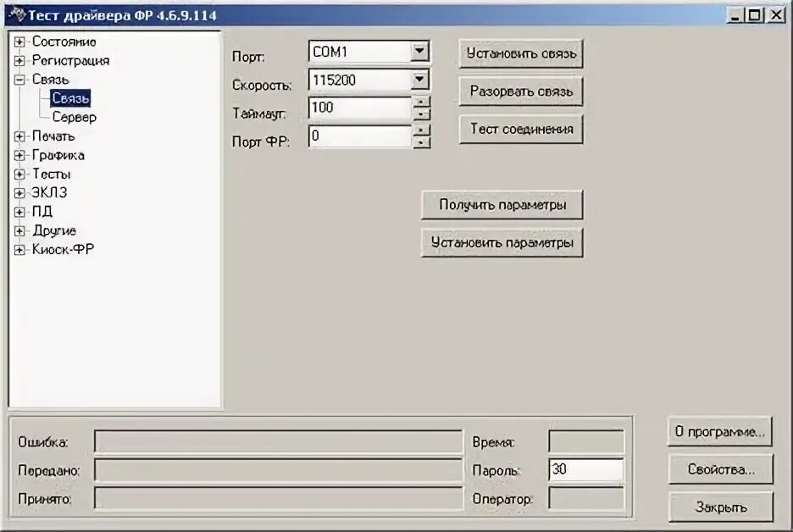
Task: Click the Установить связь button
Action: click(521, 53)
